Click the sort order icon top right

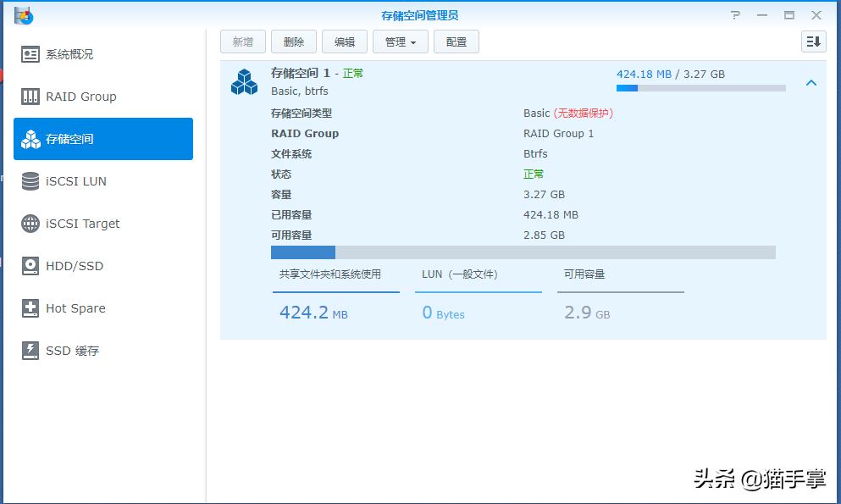[812, 41]
